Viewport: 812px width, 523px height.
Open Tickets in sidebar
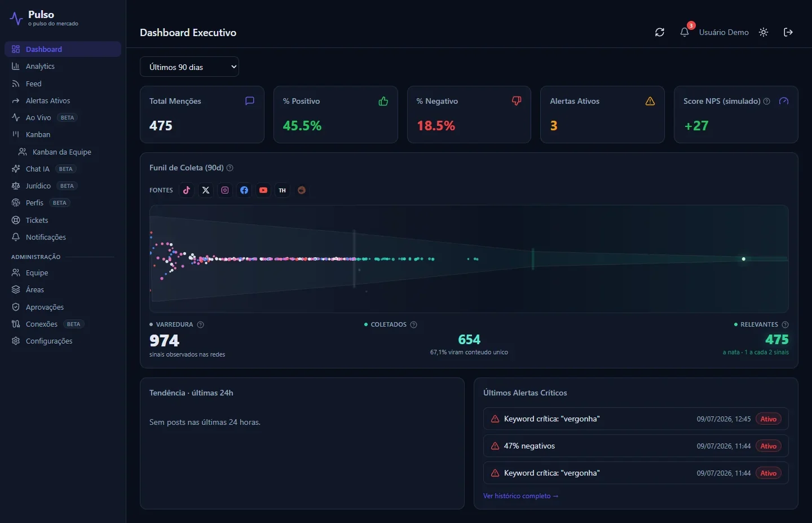pyautogui.click(x=63, y=220)
